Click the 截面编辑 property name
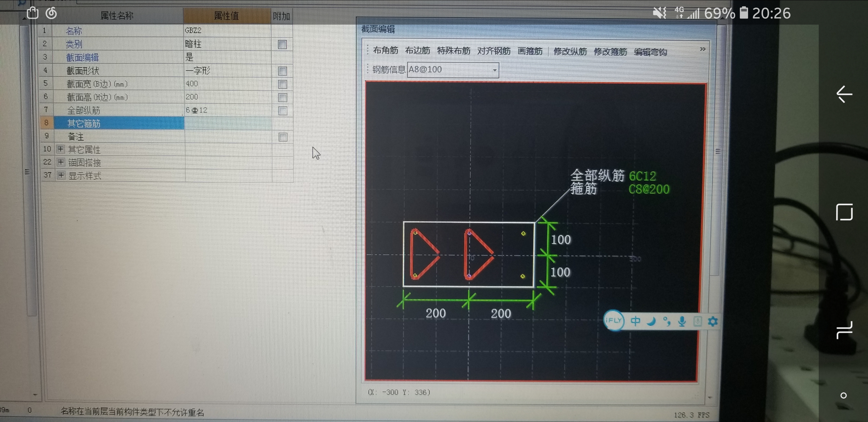This screenshot has height=422, width=868. [x=83, y=58]
